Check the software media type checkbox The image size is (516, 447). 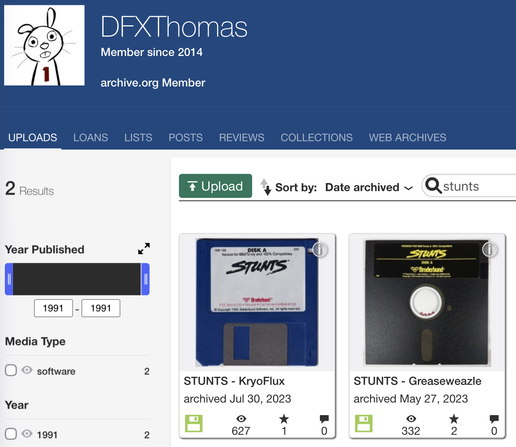11,370
